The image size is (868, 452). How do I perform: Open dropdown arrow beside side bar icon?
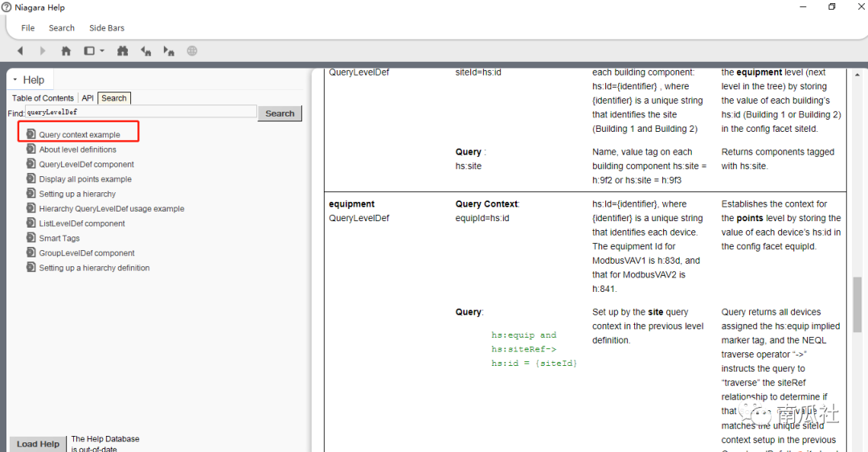pyautogui.click(x=101, y=51)
